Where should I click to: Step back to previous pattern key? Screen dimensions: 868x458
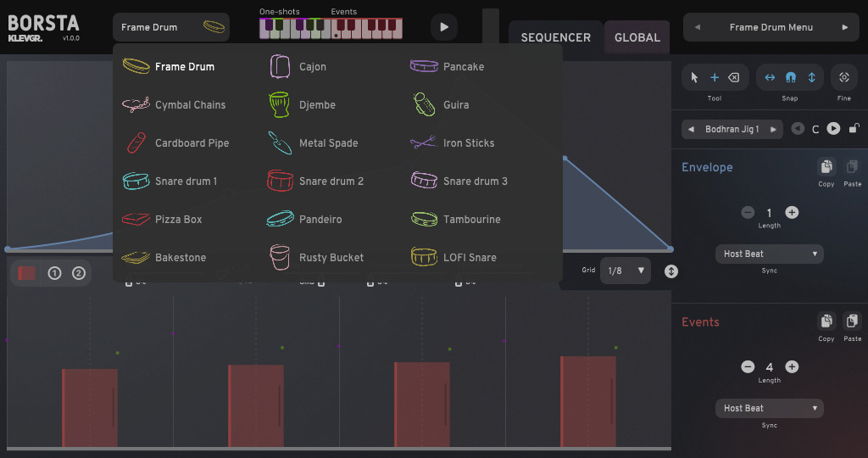pyautogui.click(x=798, y=128)
